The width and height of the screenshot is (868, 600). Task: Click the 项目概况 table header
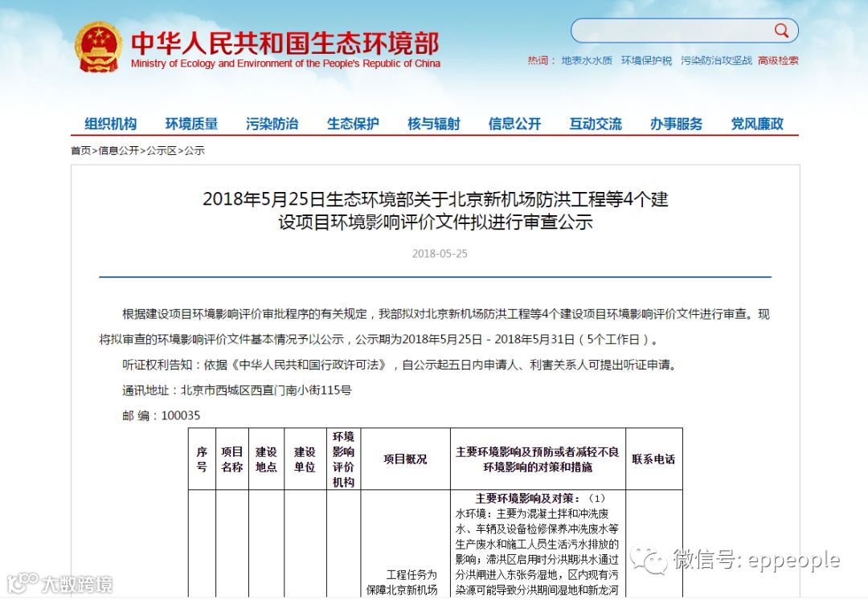click(x=405, y=459)
